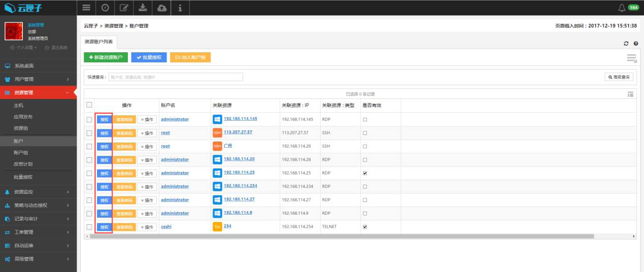The width and height of the screenshot is (644, 272).
Task: Click the 快速查询 search input field
Action: point(176,77)
